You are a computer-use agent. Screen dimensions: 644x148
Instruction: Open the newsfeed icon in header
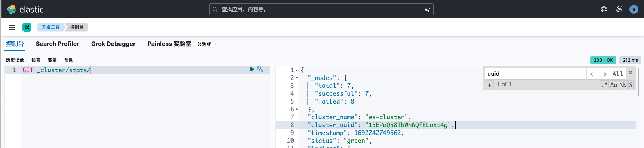click(619, 9)
